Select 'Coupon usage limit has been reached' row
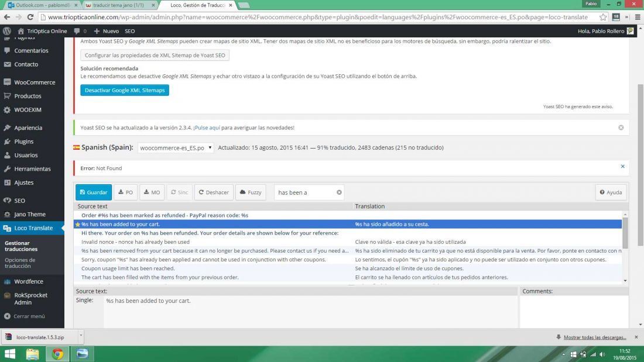The height and width of the screenshot is (362, 644). [x=348, y=268]
